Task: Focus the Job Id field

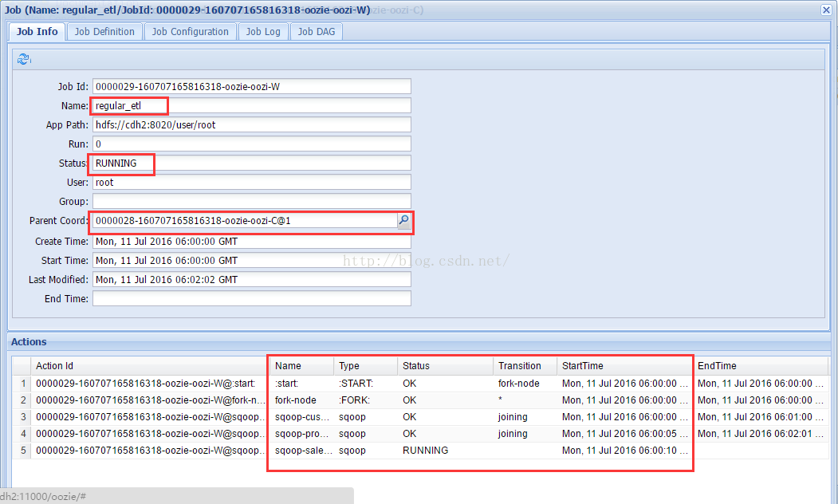Action: [252, 87]
